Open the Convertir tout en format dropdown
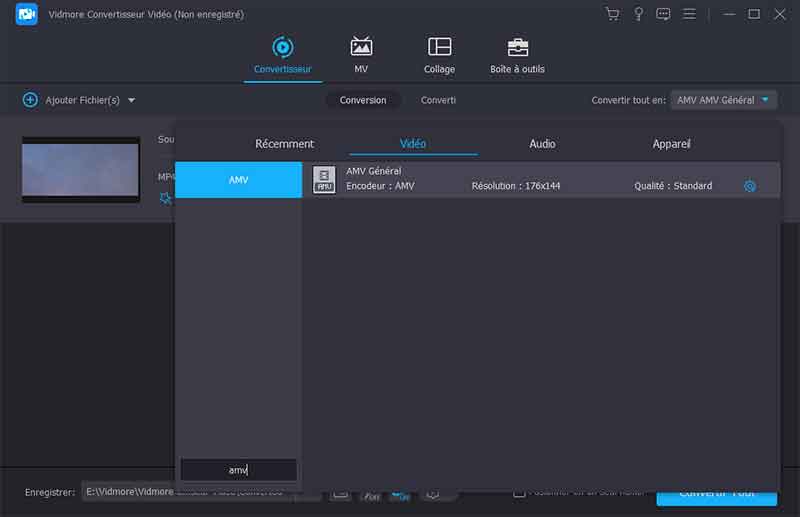The width and height of the screenshot is (800, 517). (723, 100)
